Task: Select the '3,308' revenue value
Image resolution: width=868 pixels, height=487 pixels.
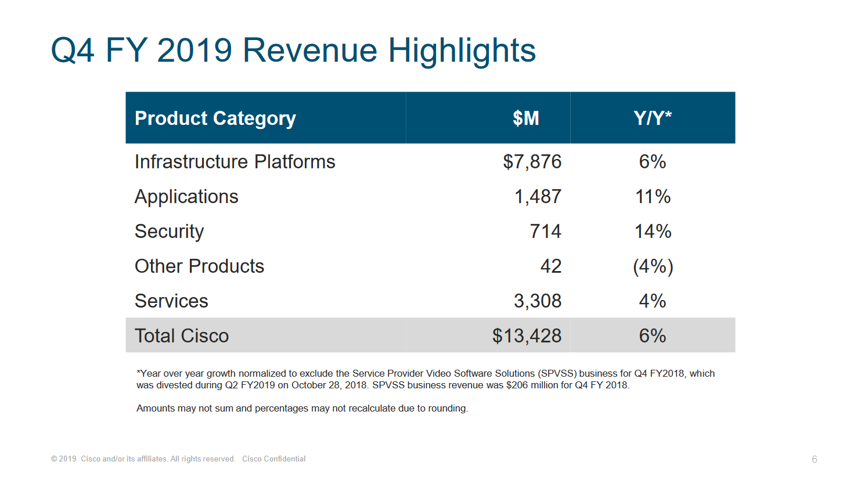Action: 538,301
